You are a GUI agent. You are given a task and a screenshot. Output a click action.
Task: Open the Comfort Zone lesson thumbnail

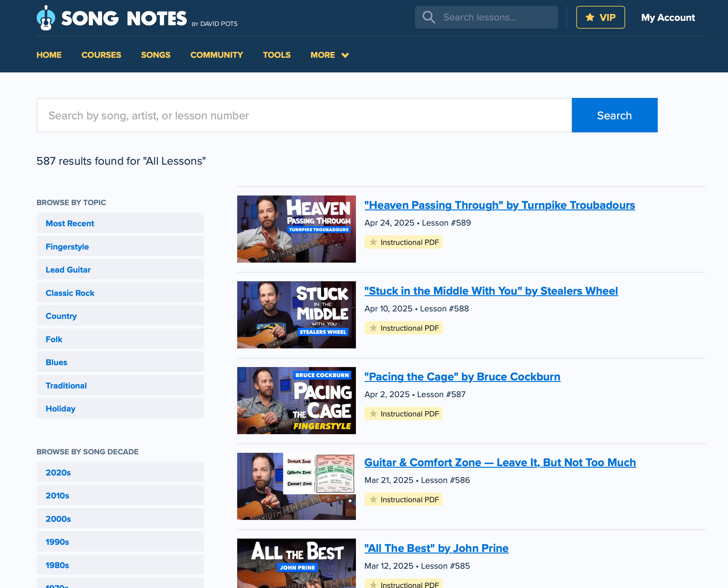[x=297, y=486]
